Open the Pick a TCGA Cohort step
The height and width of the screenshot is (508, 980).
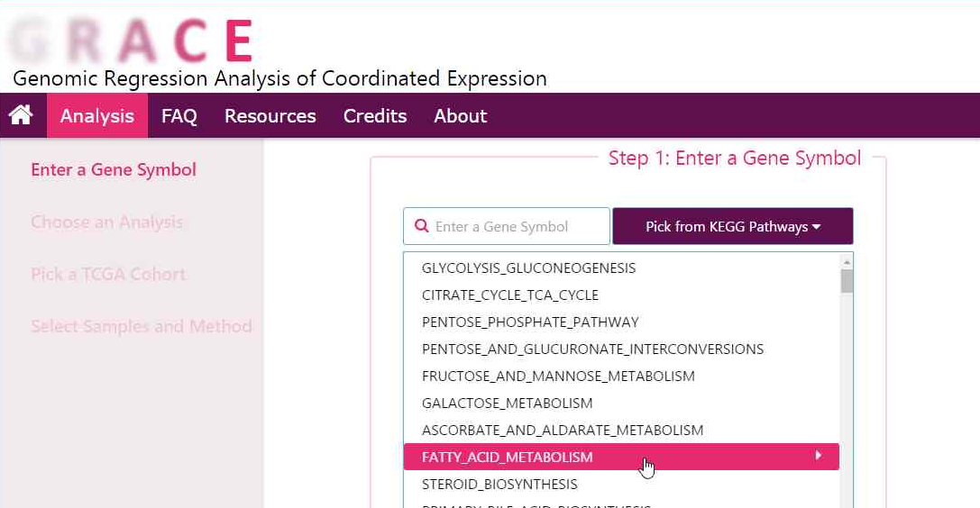(108, 274)
